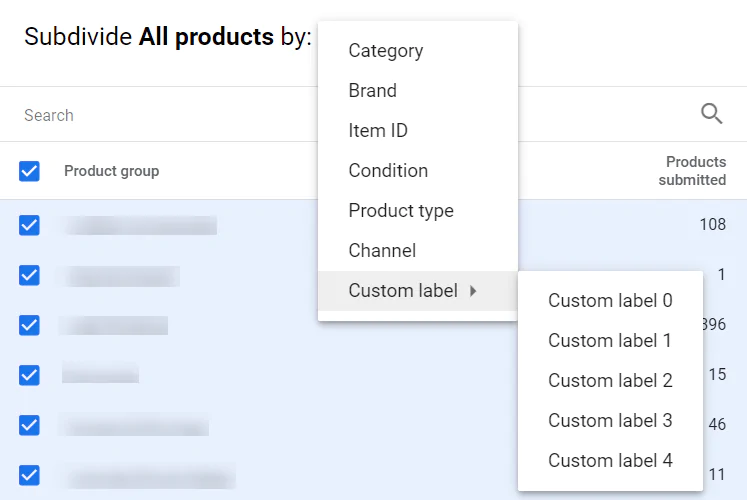Viewport: 747px width, 500px height.
Task: Expand the Custom label submenu arrow
Action: click(473, 291)
